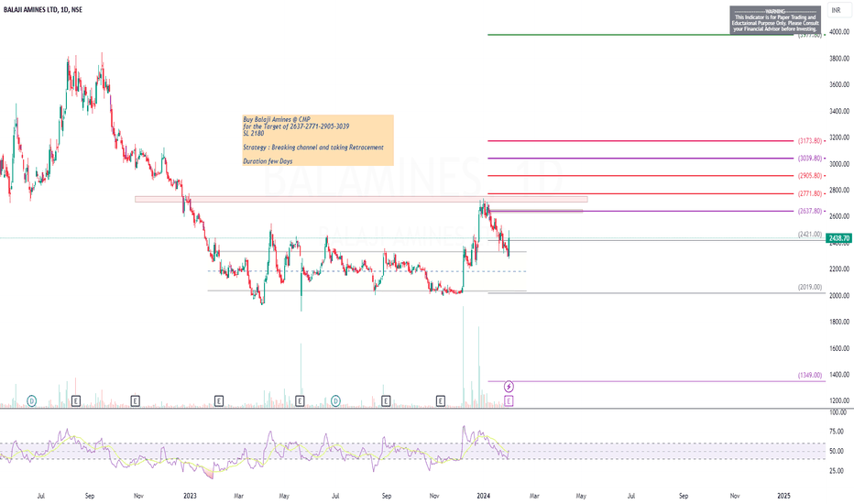
Task: Click the 25.00 label on the RSI scale
Action: coord(838,471)
